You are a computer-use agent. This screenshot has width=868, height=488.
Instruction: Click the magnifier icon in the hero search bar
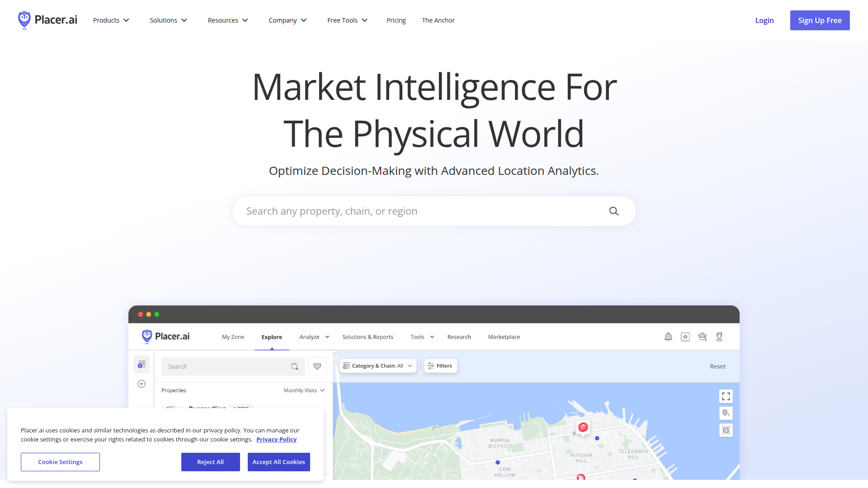point(613,211)
